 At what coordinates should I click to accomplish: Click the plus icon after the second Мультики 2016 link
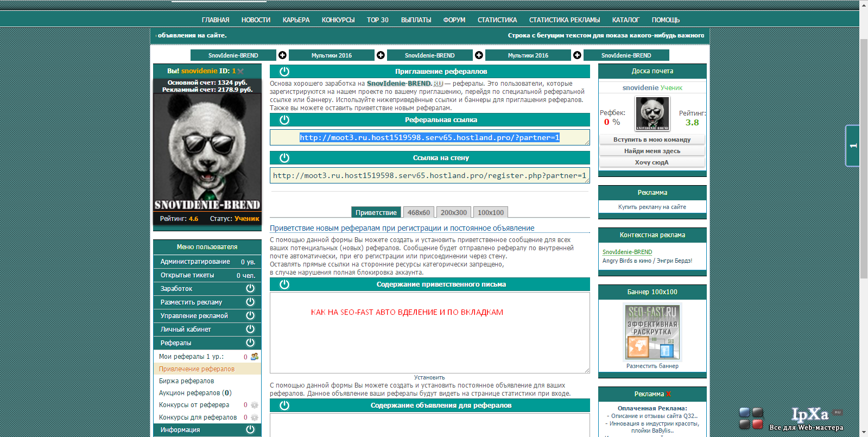pyautogui.click(x=577, y=55)
